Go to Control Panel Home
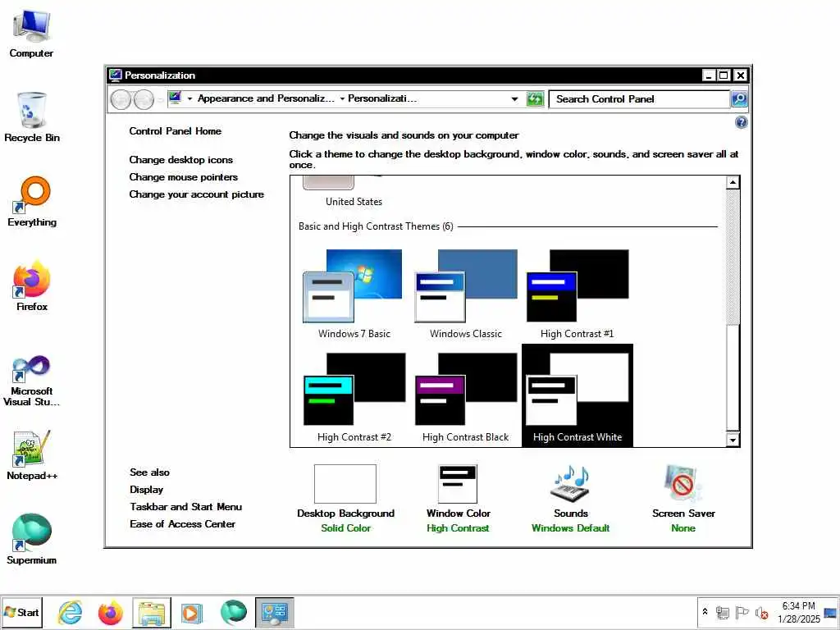 176,130
